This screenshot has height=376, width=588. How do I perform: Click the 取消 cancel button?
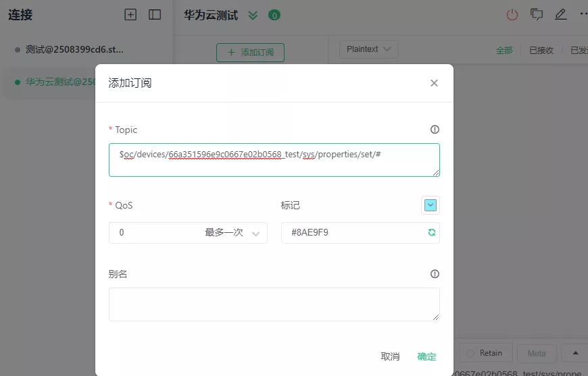(x=390, y=356)
